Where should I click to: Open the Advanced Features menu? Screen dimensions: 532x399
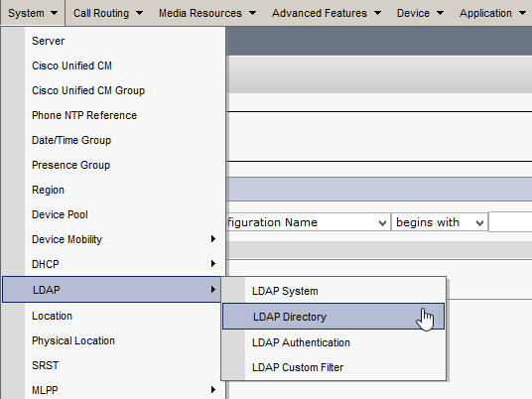pyautogui.click(x=327, y=13)
